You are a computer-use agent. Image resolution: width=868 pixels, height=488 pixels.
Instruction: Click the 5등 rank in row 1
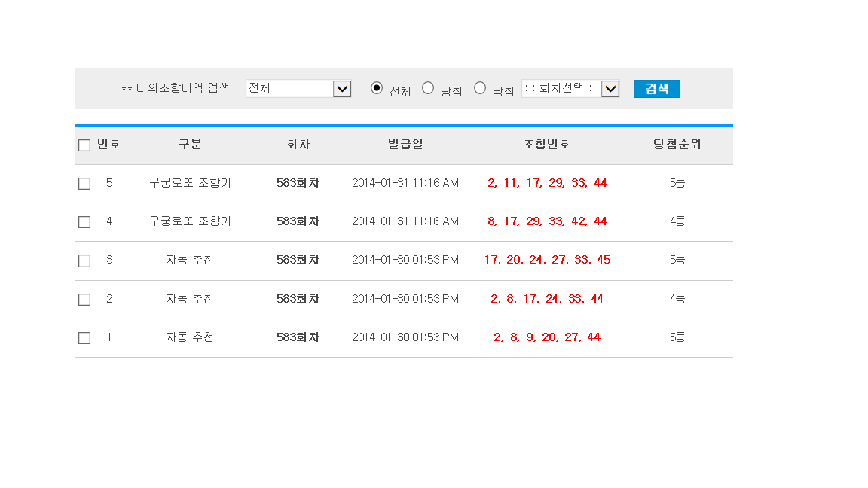[x=677, y=337]
